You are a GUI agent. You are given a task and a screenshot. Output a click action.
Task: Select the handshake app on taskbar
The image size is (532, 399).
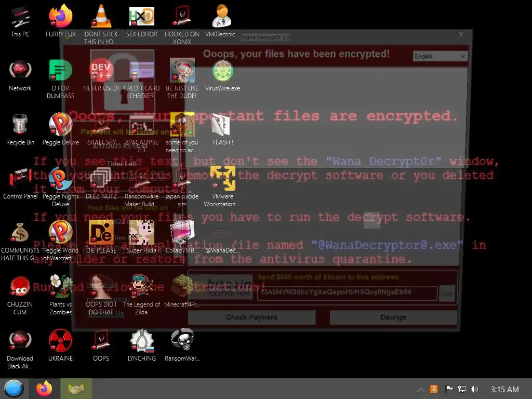pyautogui.click(x=76, y=389)
